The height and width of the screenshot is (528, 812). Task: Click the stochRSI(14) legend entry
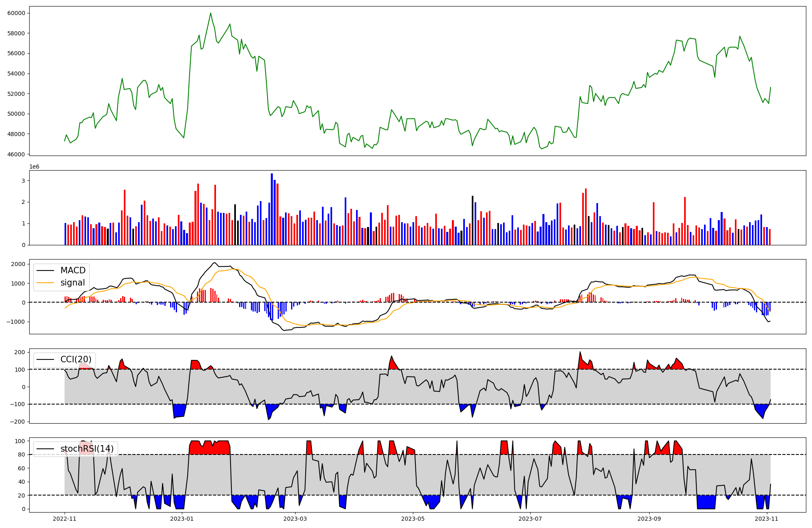[x=87, y=449]
